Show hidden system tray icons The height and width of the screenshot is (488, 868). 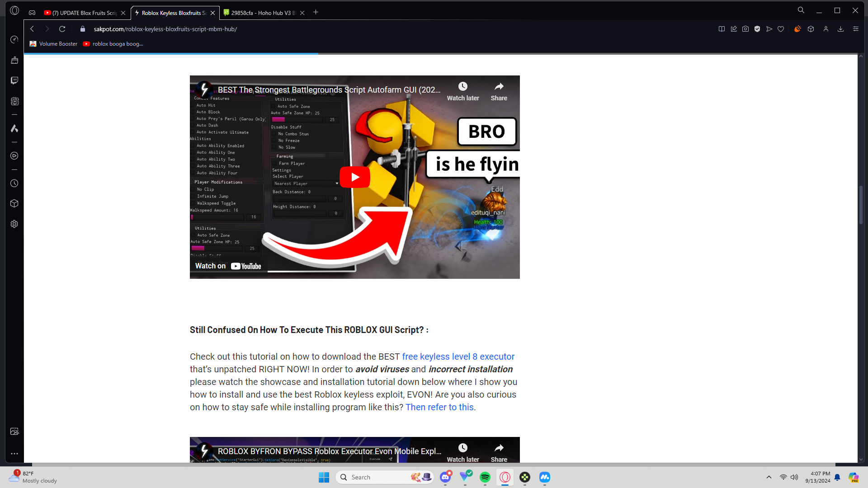[769, 477]
